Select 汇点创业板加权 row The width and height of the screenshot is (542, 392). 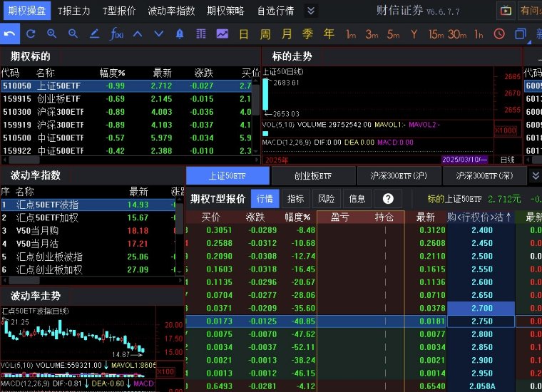pyautogui.click(x=88, y=269)
